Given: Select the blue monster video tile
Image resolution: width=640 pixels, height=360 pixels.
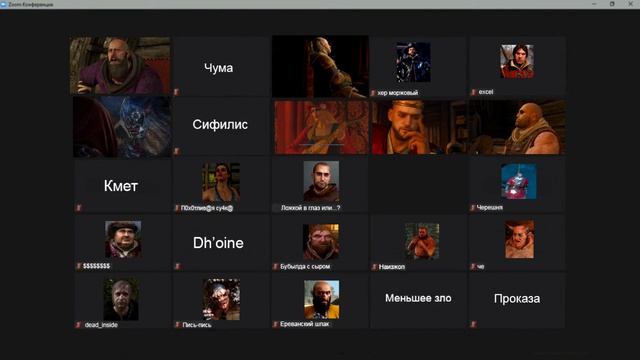Looking at the screenshot, I should pos(122,127).
